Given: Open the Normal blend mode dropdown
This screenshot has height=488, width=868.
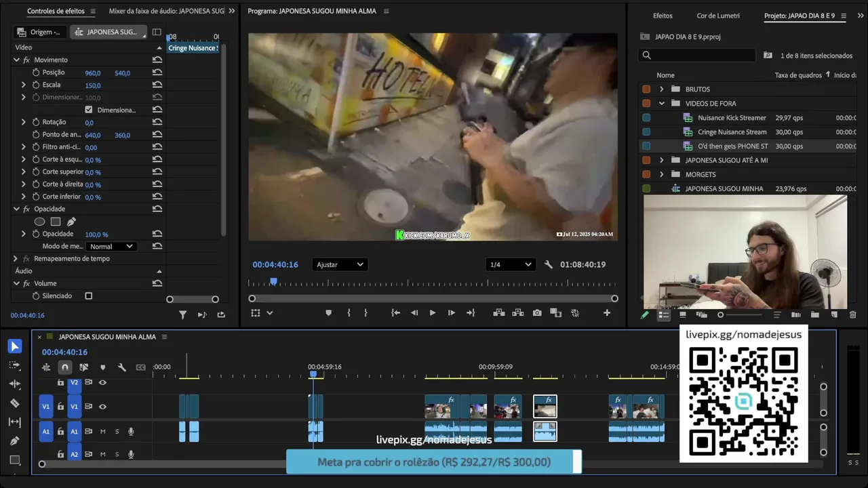Looking at the screenshot, I should [111, 247].
